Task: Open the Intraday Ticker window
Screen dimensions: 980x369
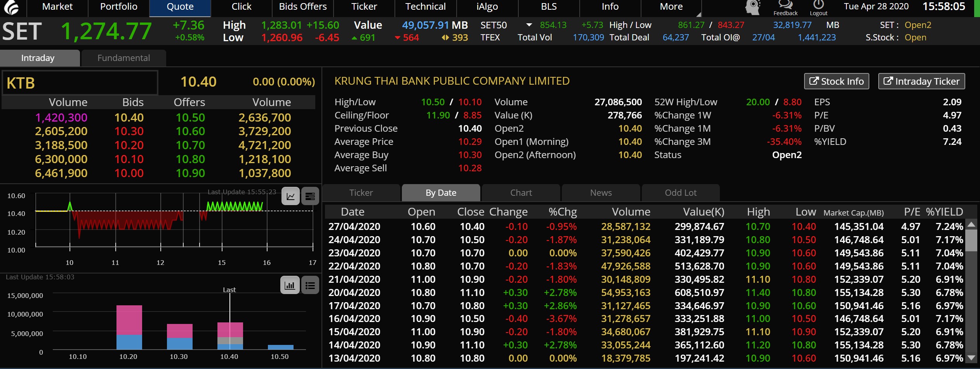Action: click(x=921, y=81)
